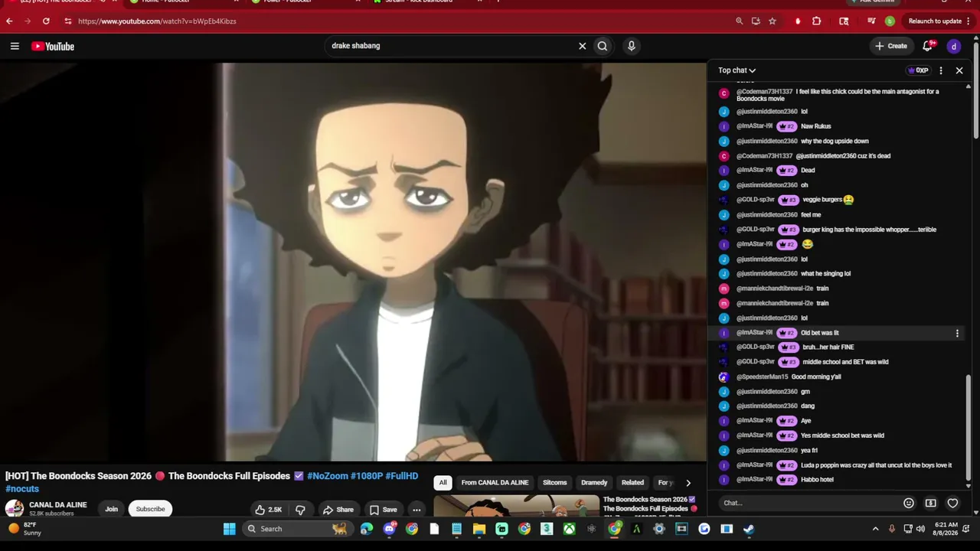This screenshot has width=980, height=551.
Task: Open the CANAL DA ALINE channel name link
Action: point(58,505)
